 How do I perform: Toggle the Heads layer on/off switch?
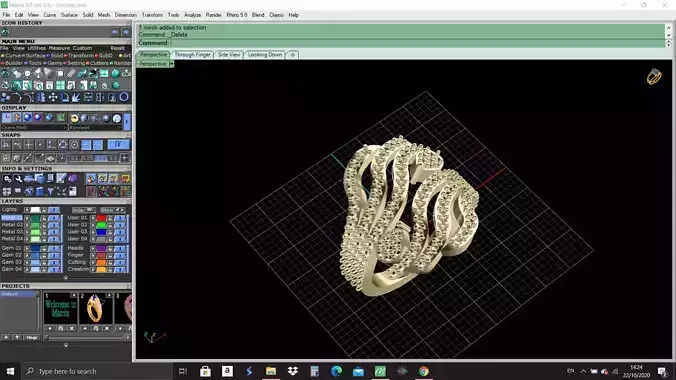click(x=120, y=248)
